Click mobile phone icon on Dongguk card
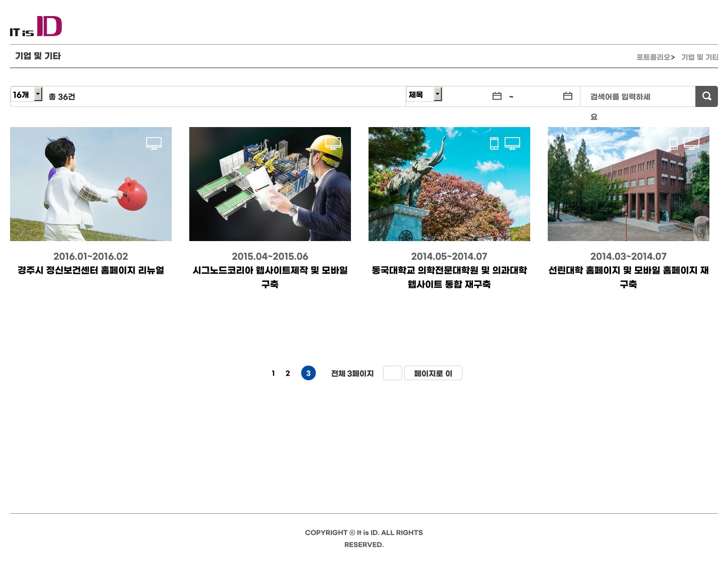The width and height of the screenshot is (728, 564). coord(494,143)
